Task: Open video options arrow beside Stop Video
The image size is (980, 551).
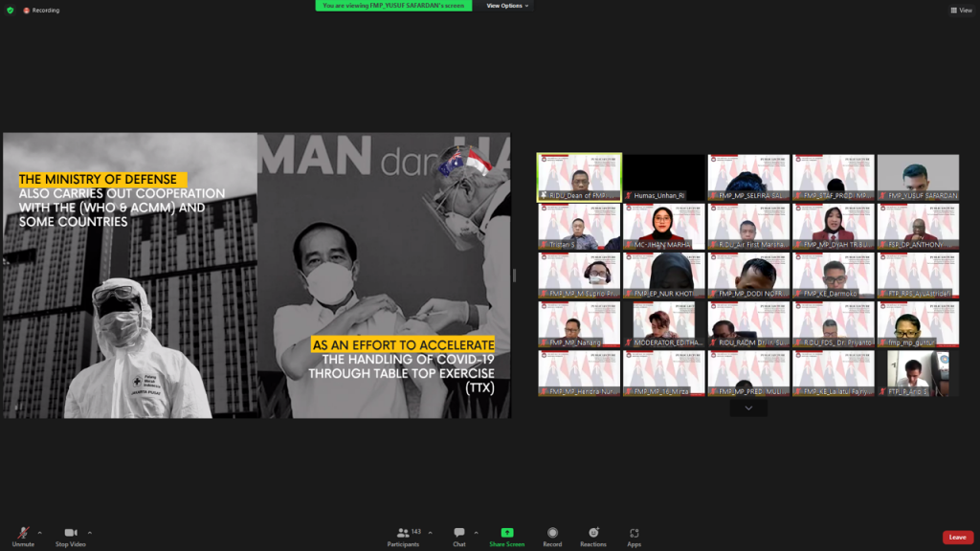Action: tap(90, 533)
